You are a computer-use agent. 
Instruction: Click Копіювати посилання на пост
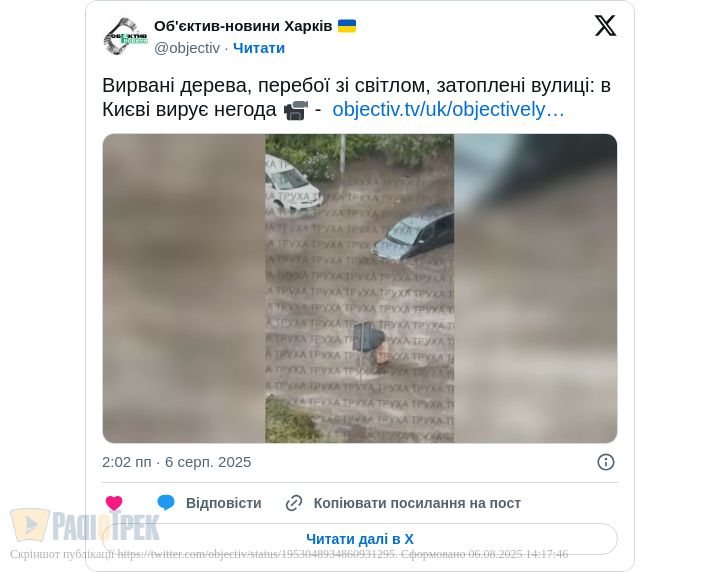pos(417,503)
